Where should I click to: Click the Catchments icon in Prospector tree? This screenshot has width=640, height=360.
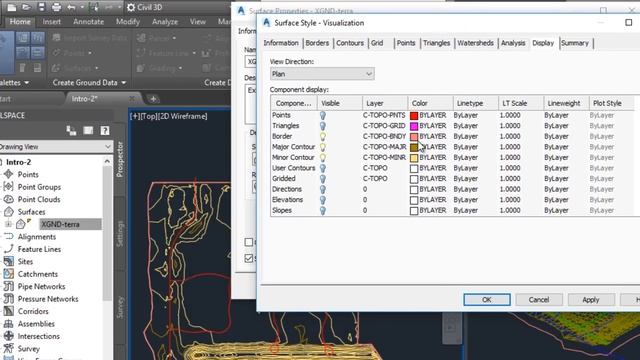click(x=9, y=274)
